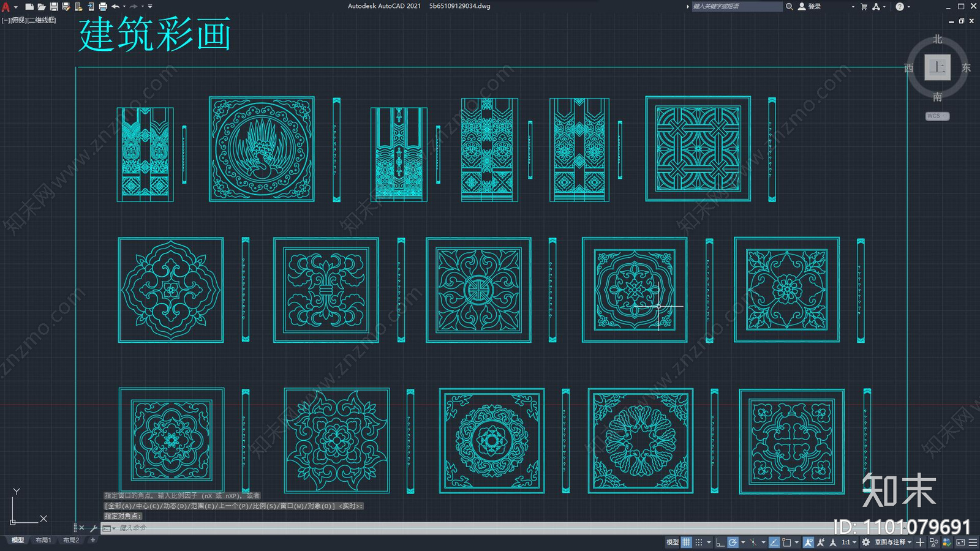Toggle isometric drafting icon in status bar
This screenshot has width=980, height=551.
[x=753, y=542]
